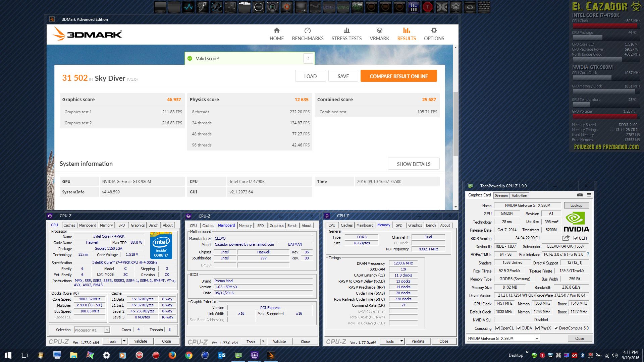
Task: Launch Firefox from the taskbar
Action: tap(172, 355)
